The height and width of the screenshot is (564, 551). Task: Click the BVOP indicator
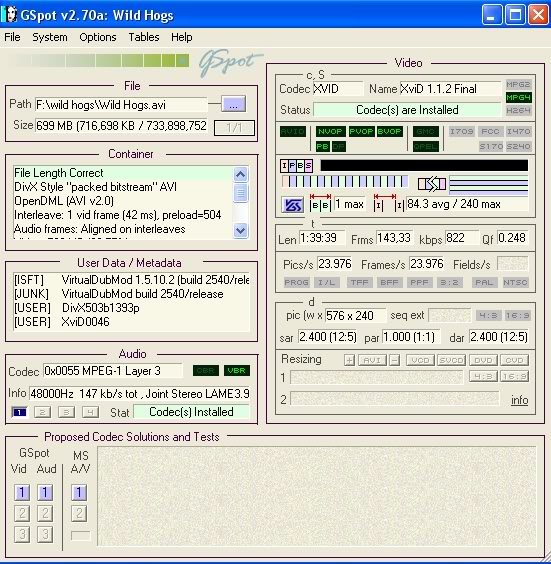tap(389, 131)
